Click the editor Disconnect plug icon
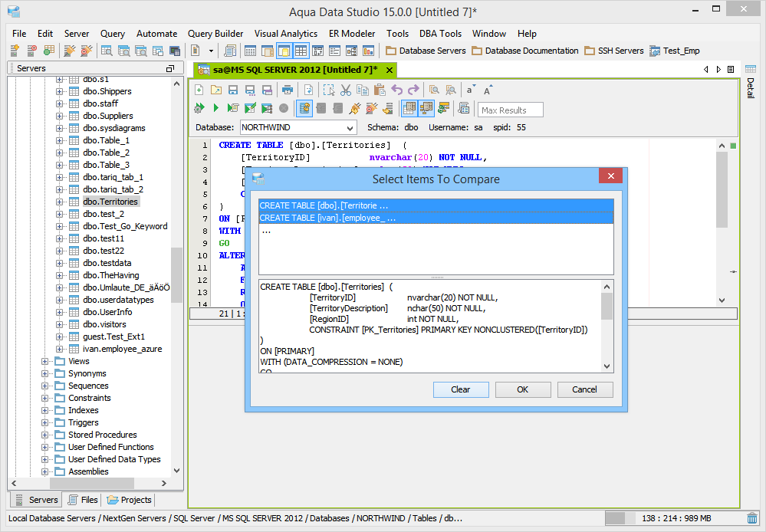766x532 pixels. [372, 108]
